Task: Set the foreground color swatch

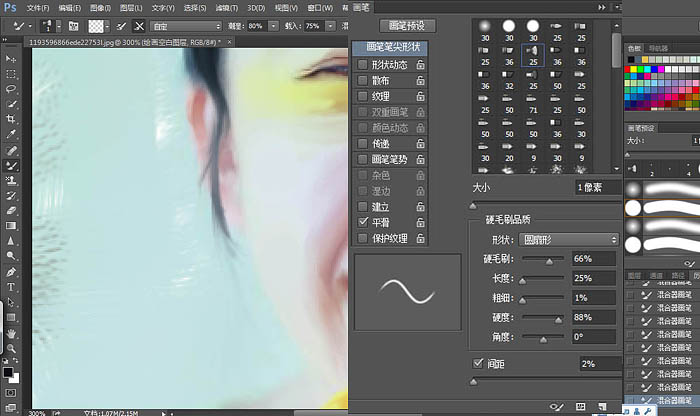Action: coord(8,372)
